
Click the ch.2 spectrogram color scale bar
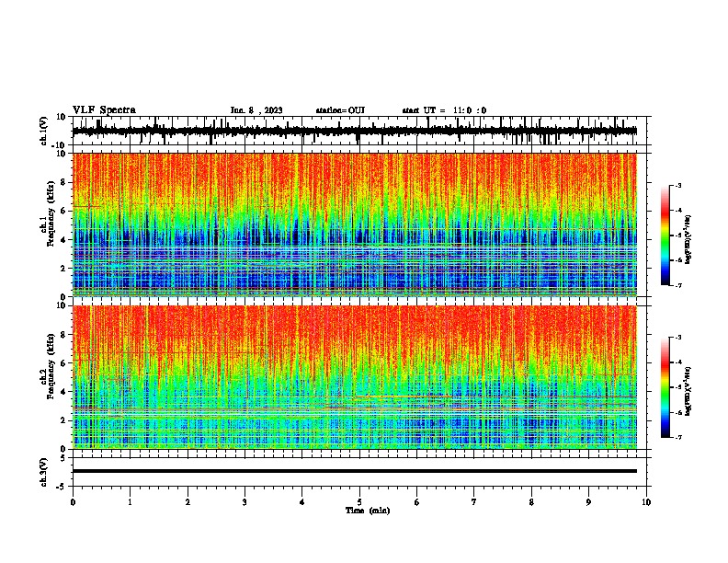pos(665,387)
